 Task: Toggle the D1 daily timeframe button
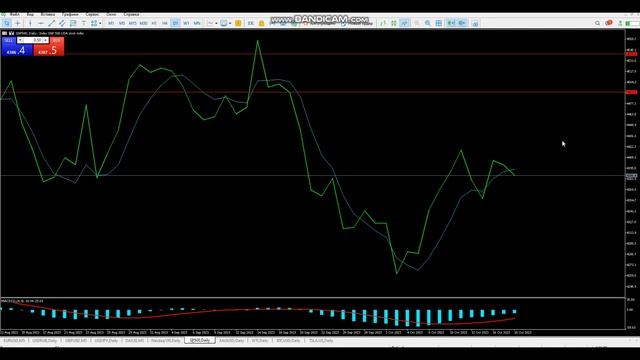(175, 23)
